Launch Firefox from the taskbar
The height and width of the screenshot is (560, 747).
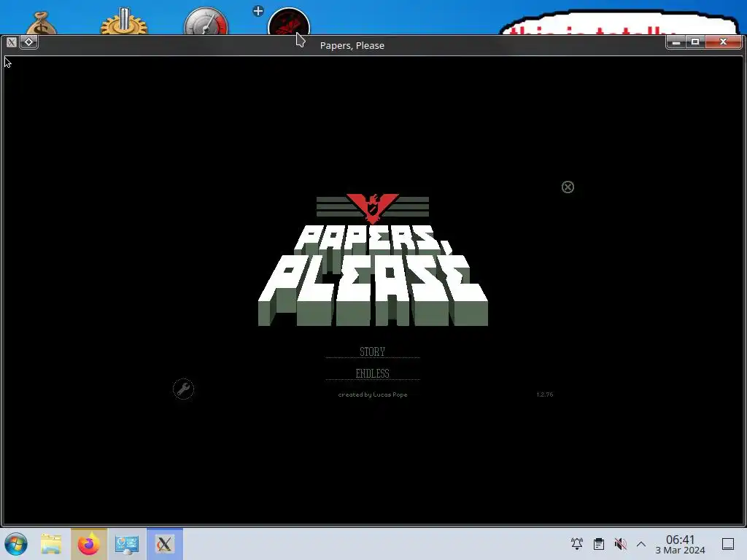pyautogui.click(x=88, y=544)
